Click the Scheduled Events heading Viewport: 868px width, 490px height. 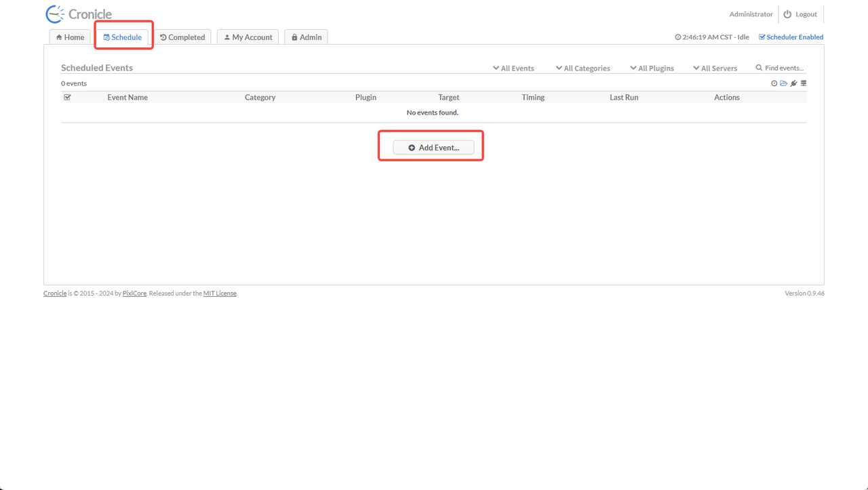coord(97,68)
